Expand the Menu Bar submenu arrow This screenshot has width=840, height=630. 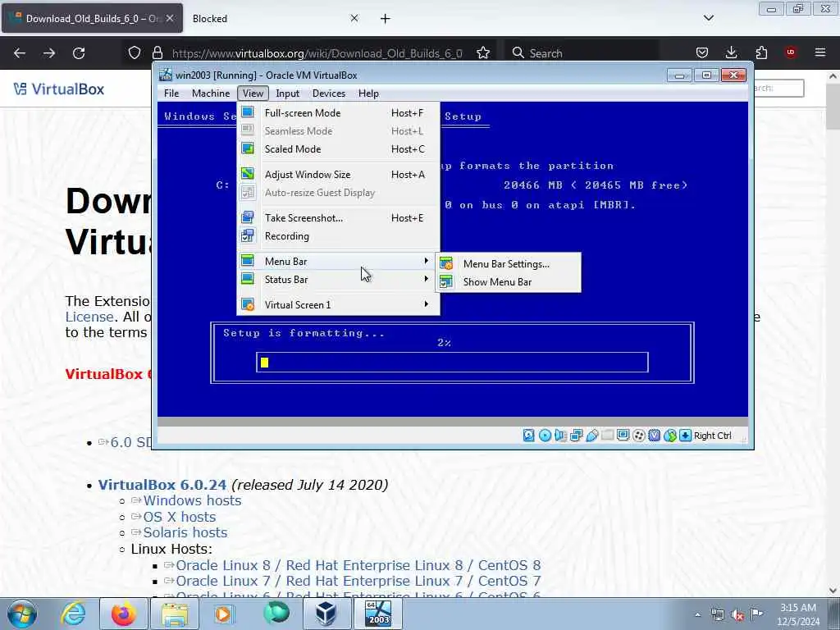pos(426,261)
